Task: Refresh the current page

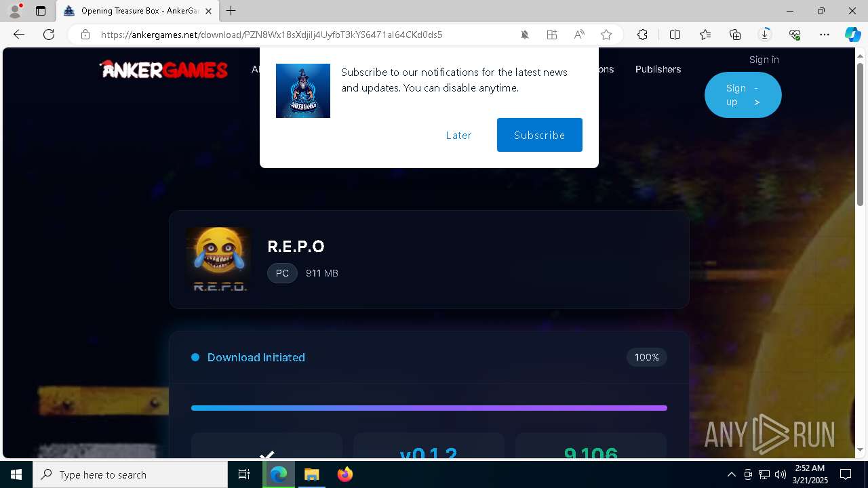Action: (49, 35)
